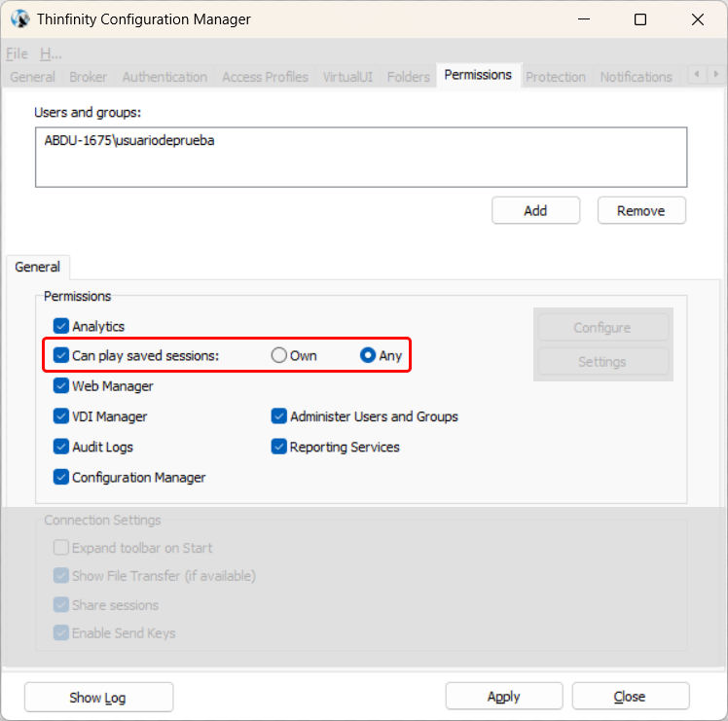Viewport: 728px width, 721px height.
Task: Click the Show Log button
Action: point(99,697)
